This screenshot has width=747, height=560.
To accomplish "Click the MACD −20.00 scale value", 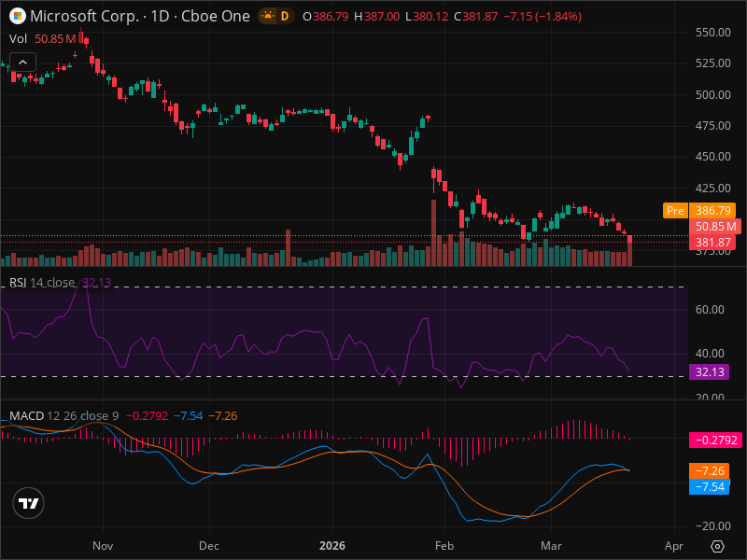I will (712, 526).
